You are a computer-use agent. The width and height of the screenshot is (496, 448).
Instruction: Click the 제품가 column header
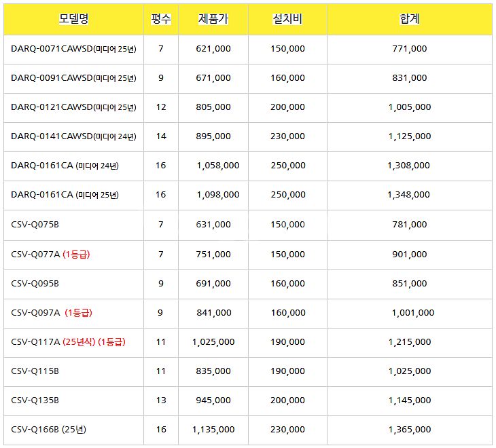(213, 19)
